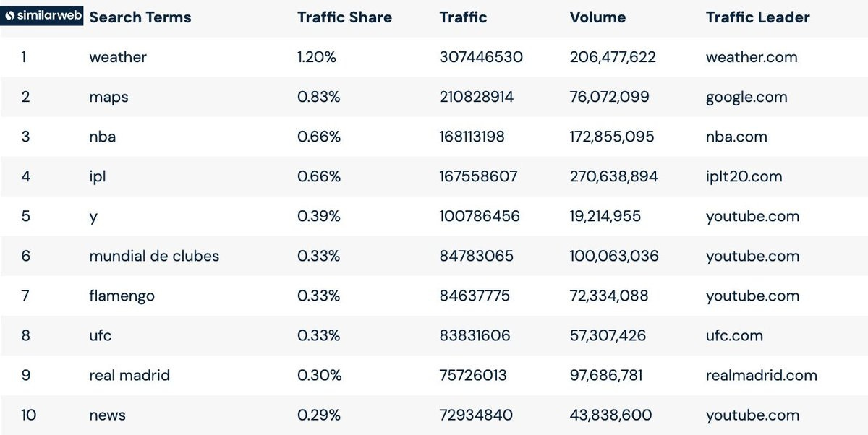Click the Traffic Share column header
Viewport: 868px width, 435px height.
[x=344, y=17]
